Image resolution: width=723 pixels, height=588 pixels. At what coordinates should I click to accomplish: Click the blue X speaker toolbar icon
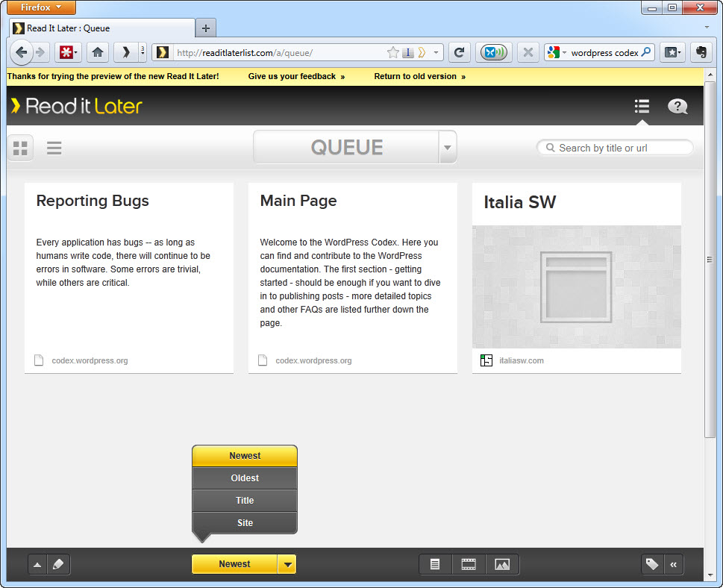click(x=493, y=52)
